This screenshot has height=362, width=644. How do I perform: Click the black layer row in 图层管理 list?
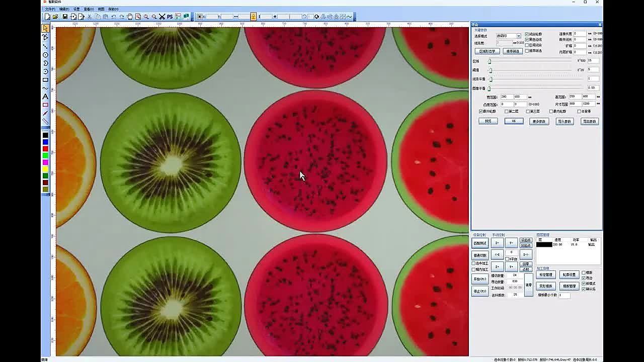click(568, 244)
